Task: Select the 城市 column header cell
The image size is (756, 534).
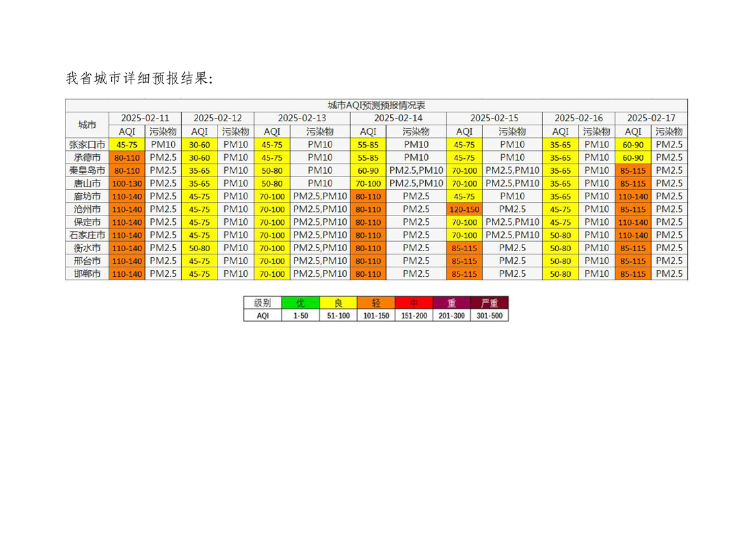Action: pos(87,125)
